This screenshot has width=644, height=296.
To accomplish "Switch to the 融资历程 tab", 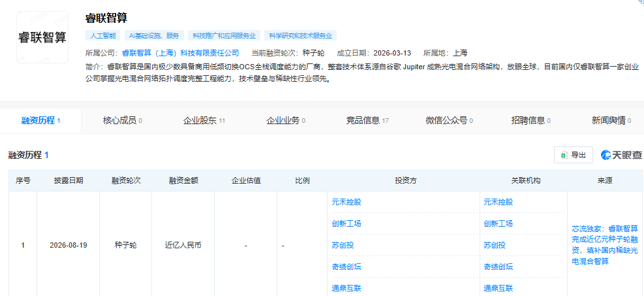I will coord(40,121).
